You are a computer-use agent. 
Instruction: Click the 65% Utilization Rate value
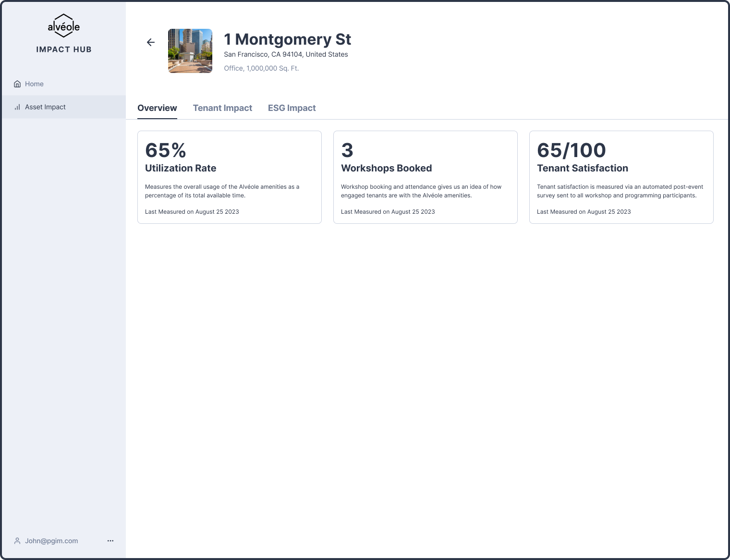point(166,150)
